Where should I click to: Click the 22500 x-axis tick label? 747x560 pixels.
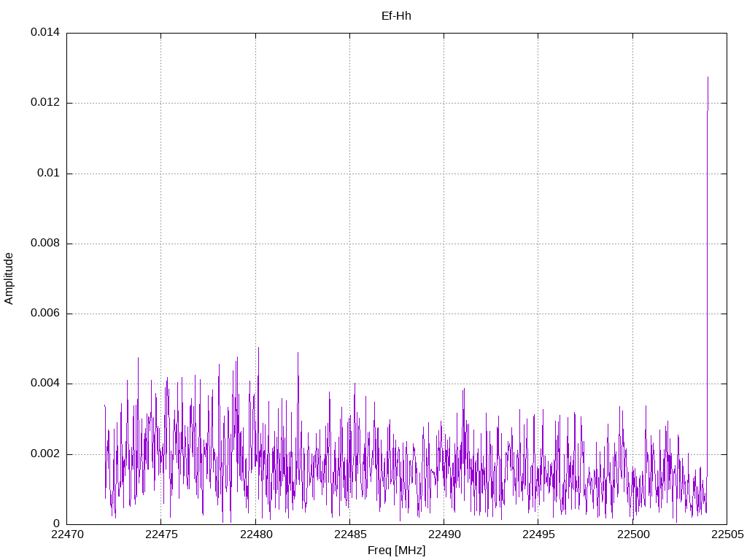point(632,534)
